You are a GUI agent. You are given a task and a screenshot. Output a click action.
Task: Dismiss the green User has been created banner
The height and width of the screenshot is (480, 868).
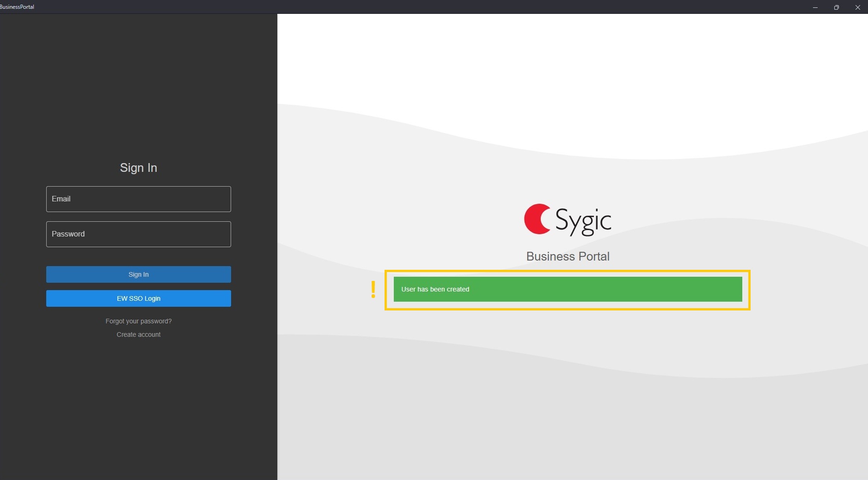coord(568,289)
